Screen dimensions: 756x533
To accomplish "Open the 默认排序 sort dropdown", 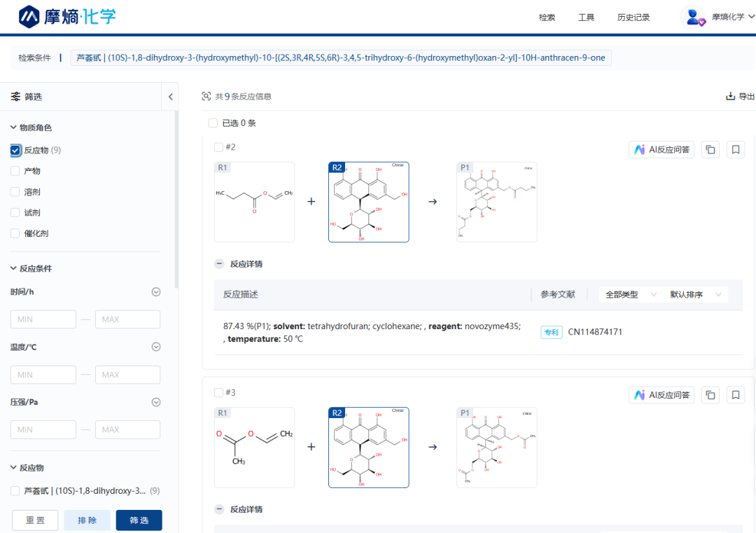I will 695,295.
